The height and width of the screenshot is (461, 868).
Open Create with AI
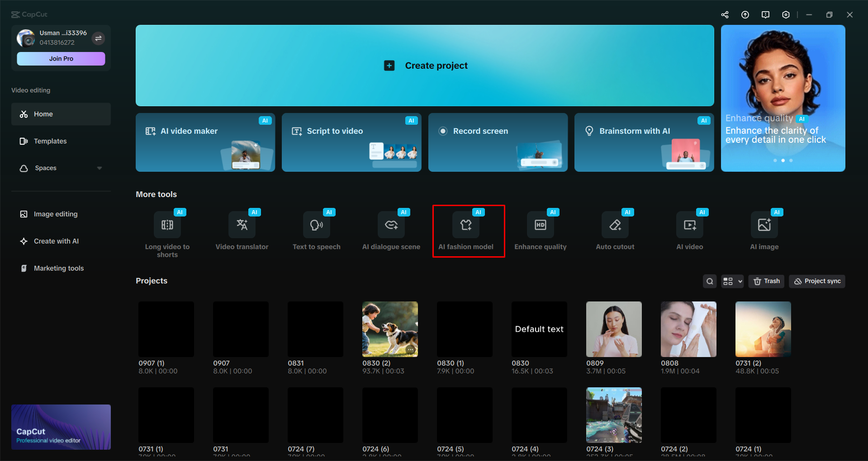[x=61, y=241]
